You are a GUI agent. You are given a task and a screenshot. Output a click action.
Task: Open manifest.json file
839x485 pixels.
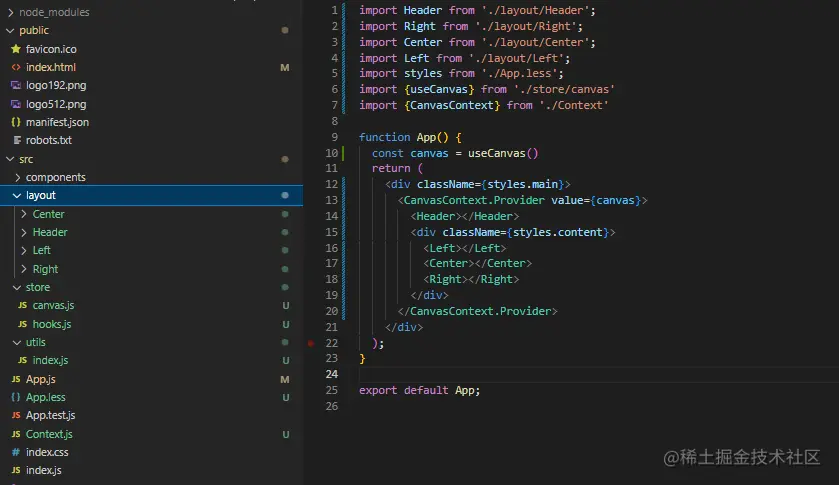(x=57, y=122)
